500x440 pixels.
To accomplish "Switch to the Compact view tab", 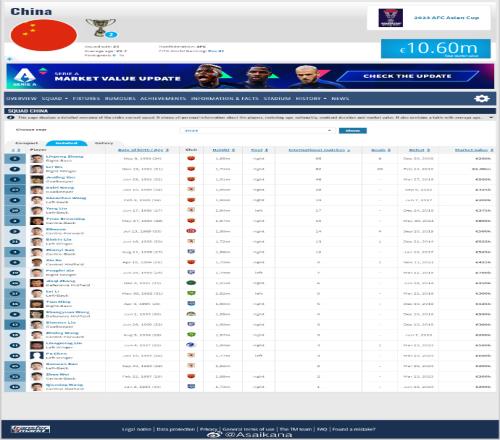I will point(27,143).
